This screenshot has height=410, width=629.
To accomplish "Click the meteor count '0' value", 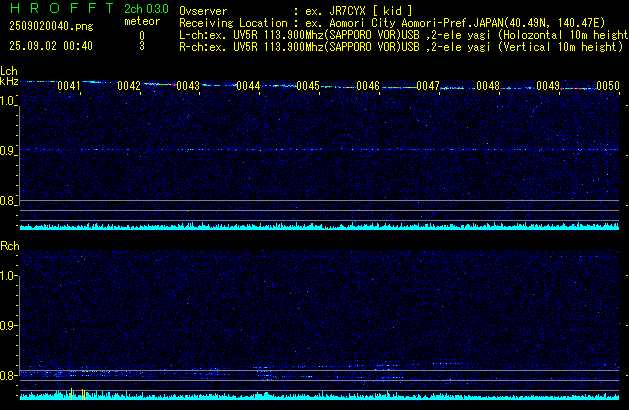I will point(142,36).
